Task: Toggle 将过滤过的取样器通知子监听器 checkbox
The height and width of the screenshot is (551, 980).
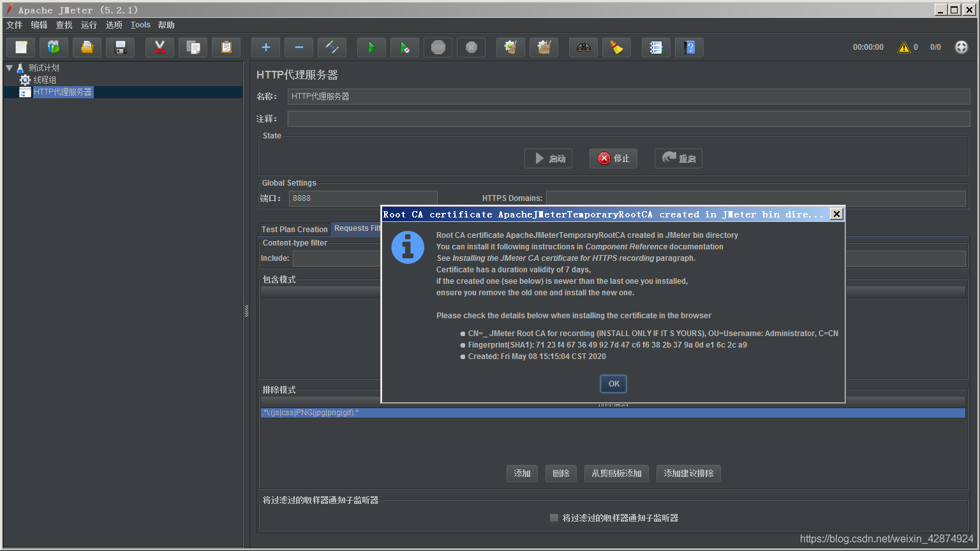Action: point(554,518)
